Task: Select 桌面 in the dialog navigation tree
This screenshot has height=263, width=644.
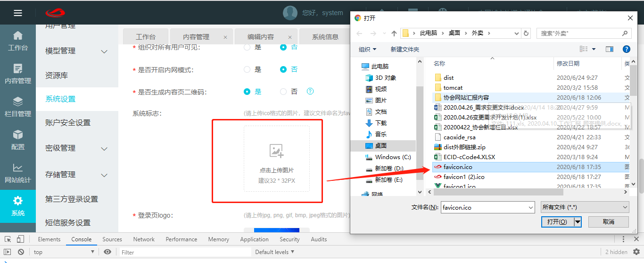Action: point(381,145)
